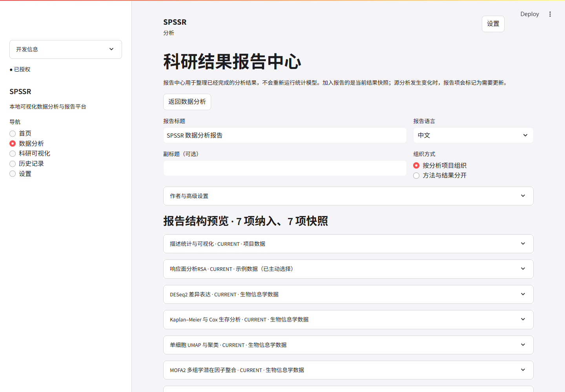
Task: Click the 设置 button at top
Action: (x=493, y=24)
